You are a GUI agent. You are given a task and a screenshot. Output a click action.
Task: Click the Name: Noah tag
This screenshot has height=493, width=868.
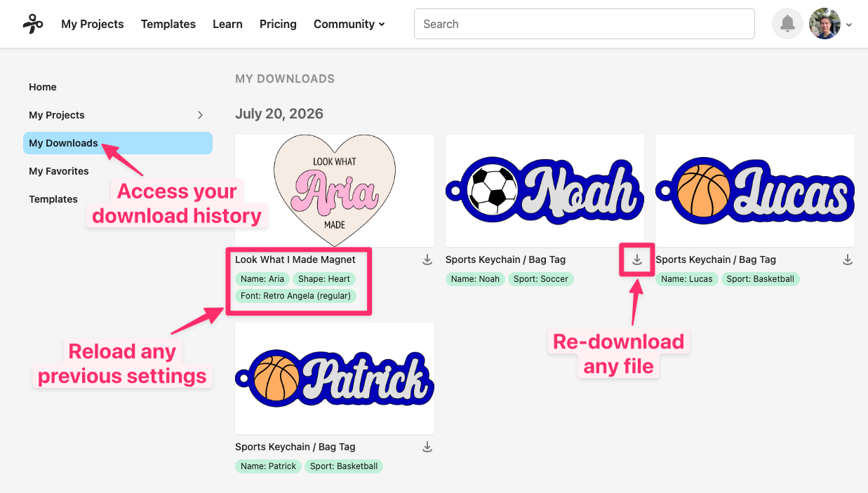[x=475, y=279]
